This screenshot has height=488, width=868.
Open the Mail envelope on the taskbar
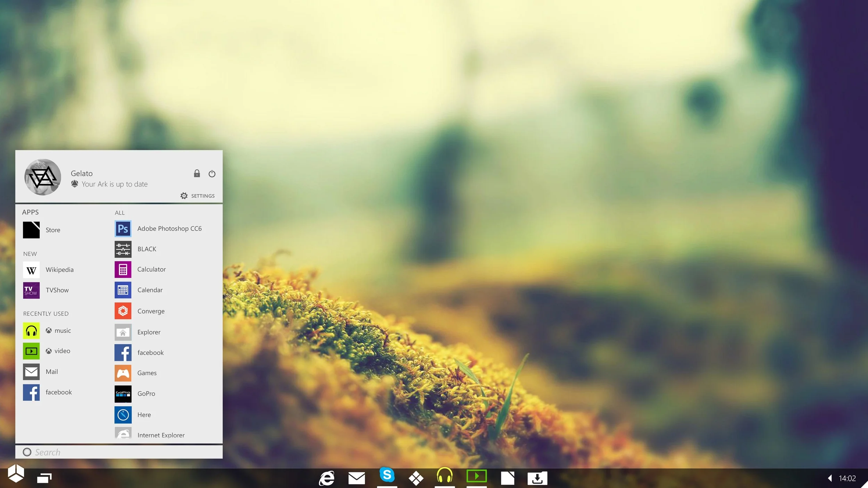point(357,478)
